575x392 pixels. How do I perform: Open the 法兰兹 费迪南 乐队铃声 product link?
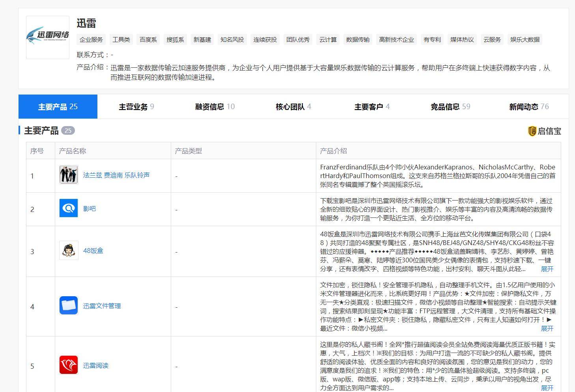(x=116, y=175)
